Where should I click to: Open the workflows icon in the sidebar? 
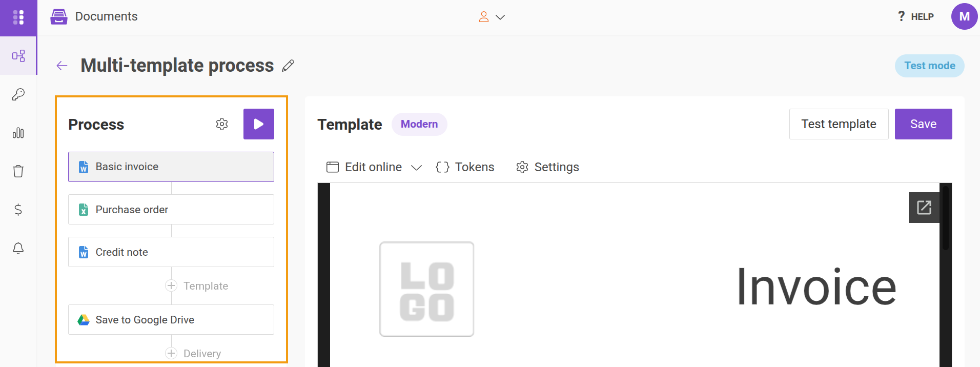tap(18, 56)
